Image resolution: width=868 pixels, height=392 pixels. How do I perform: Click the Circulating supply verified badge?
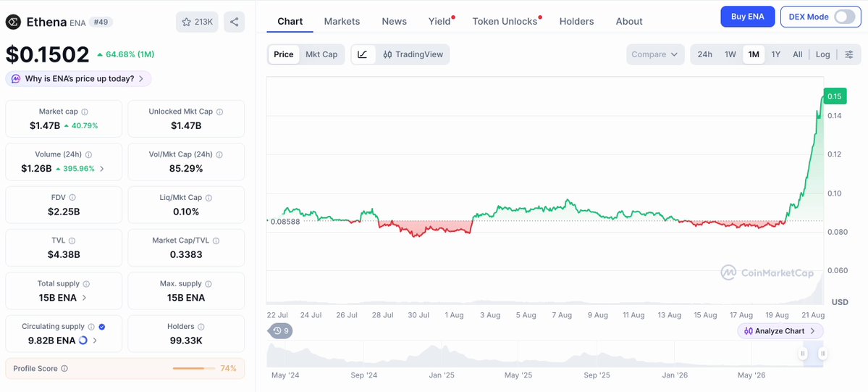click(102, 327)
